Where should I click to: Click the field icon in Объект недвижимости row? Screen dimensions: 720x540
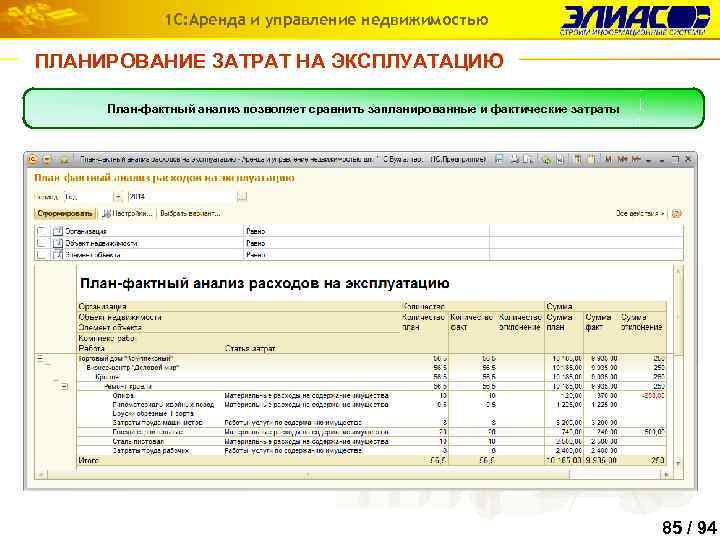[58, 243]
